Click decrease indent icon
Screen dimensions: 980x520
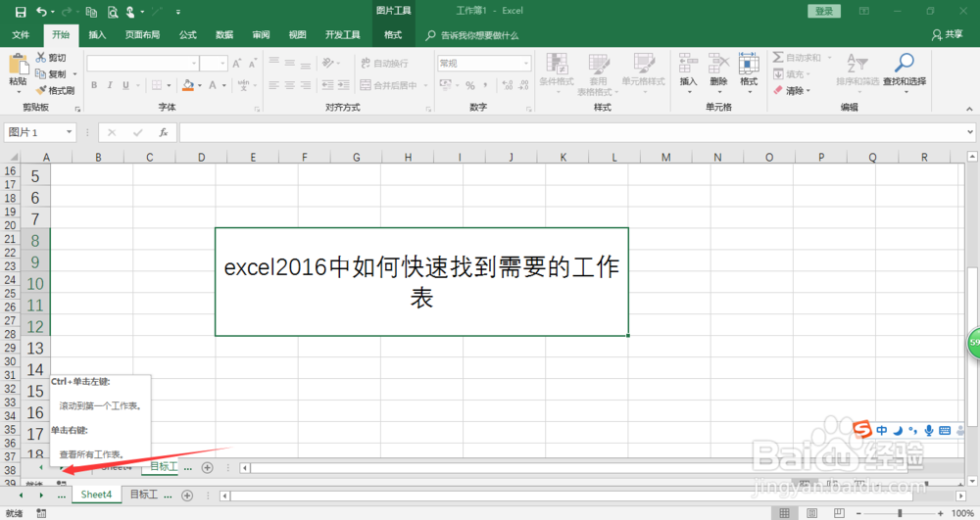tap(327, 85)
